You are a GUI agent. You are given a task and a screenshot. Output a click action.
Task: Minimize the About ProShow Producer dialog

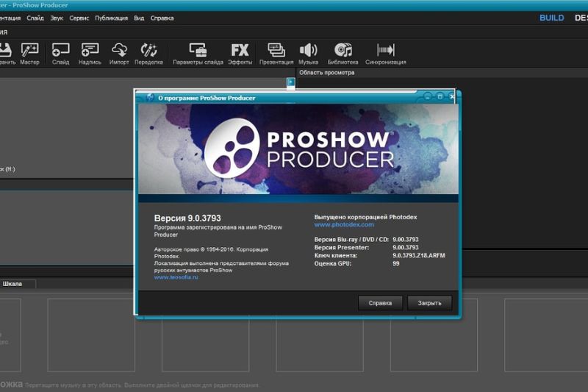click(x=427, y=97)
